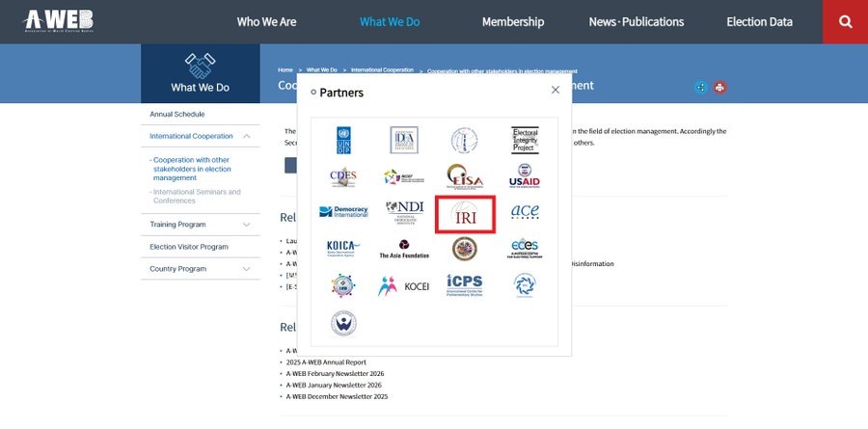Click the What We Do breadcrumb link
Viewport: 868px width, 429px height.
[321, 70]
